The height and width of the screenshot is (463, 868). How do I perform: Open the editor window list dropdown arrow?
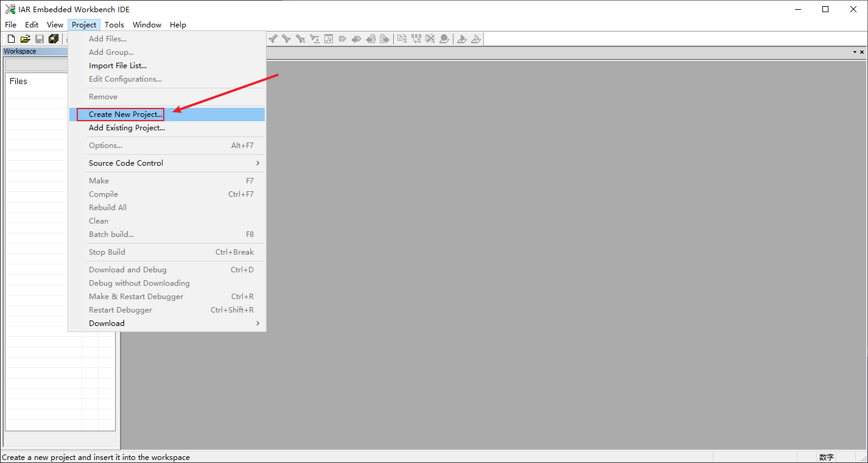point(855,52)
